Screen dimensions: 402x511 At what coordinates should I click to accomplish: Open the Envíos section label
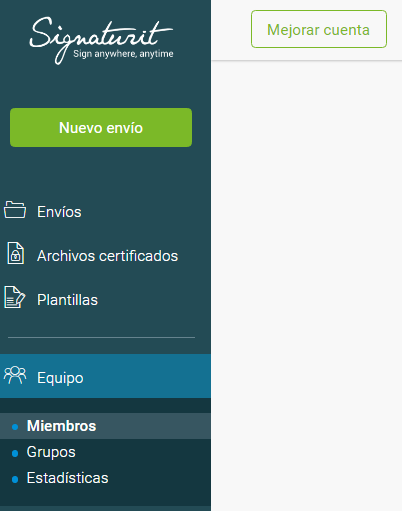[x=59, y=212]
